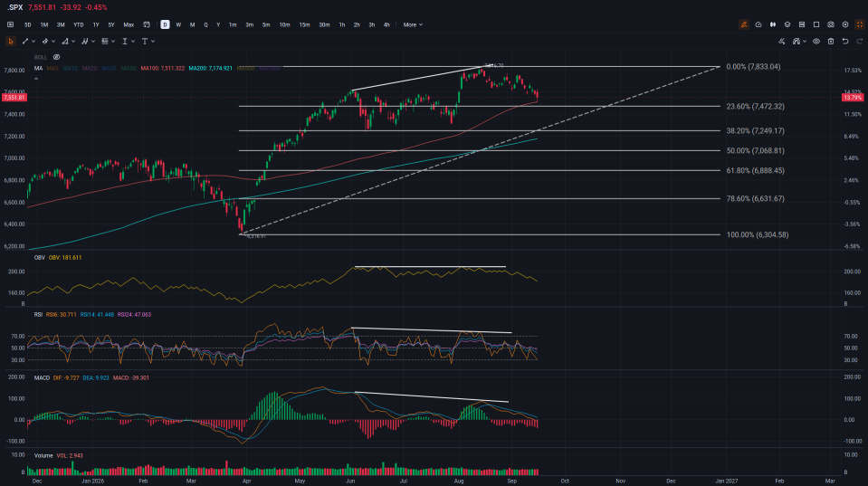Select the channel drawing tool icon
868x486 pixels.
coord(45,42)
